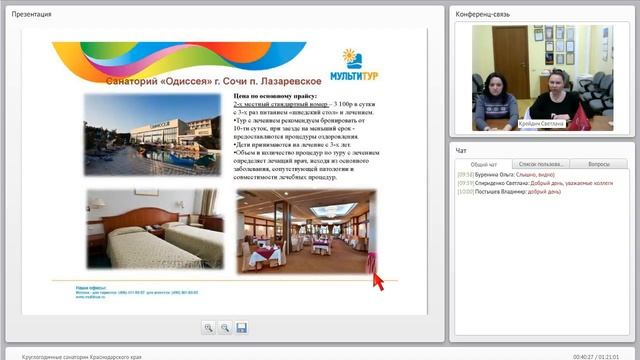The height and width of the screenshot is (360, 640).
Task: Save the presentation using the floppy disk icon
Action: (241, 328)
